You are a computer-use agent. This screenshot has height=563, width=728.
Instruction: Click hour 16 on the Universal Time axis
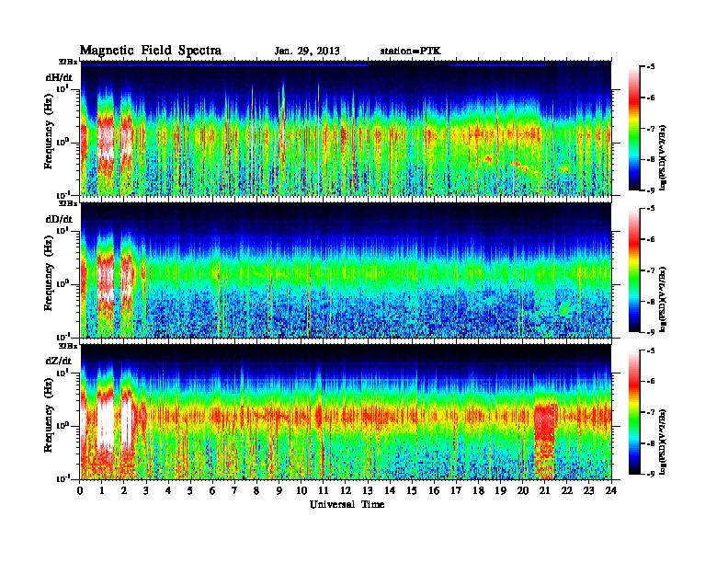point(434,490)
